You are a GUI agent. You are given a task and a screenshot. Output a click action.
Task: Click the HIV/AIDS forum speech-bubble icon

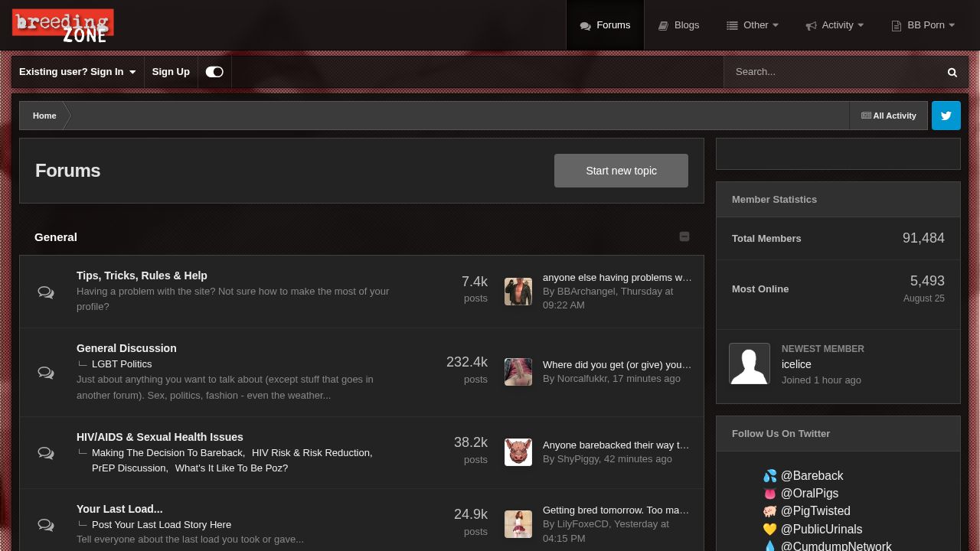[46, 453]
